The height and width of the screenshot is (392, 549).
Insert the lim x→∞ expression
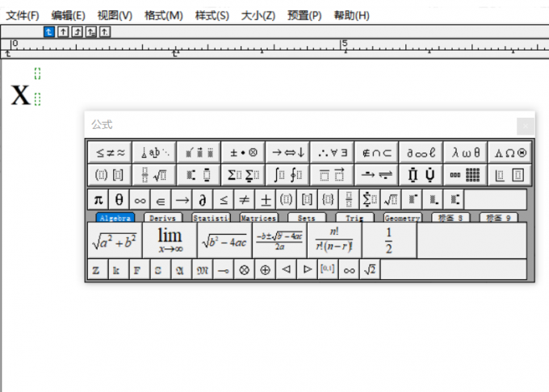coord(170,240)
